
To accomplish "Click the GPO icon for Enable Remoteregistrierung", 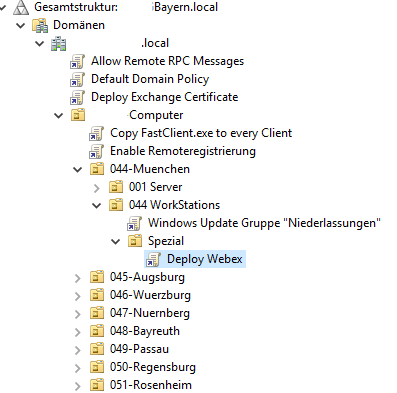I will (x=97, y=152).
